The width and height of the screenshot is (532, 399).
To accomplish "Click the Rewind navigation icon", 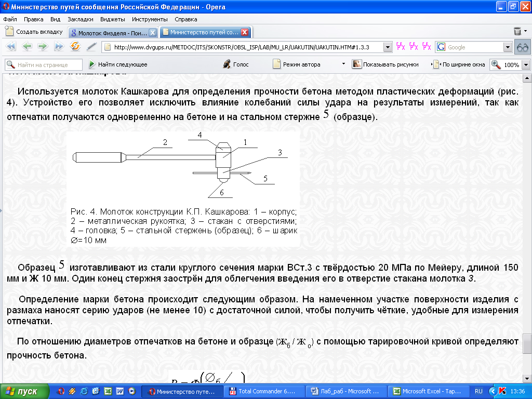I will tap(11, 46).
